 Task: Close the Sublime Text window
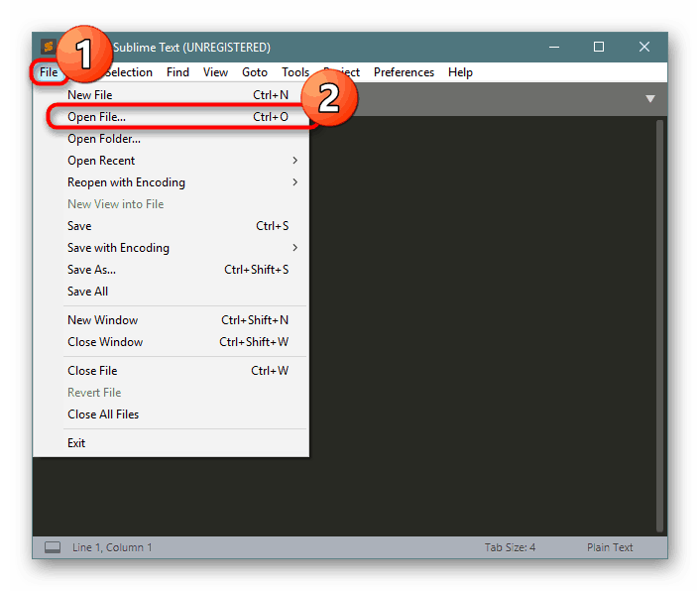[643, 47]
